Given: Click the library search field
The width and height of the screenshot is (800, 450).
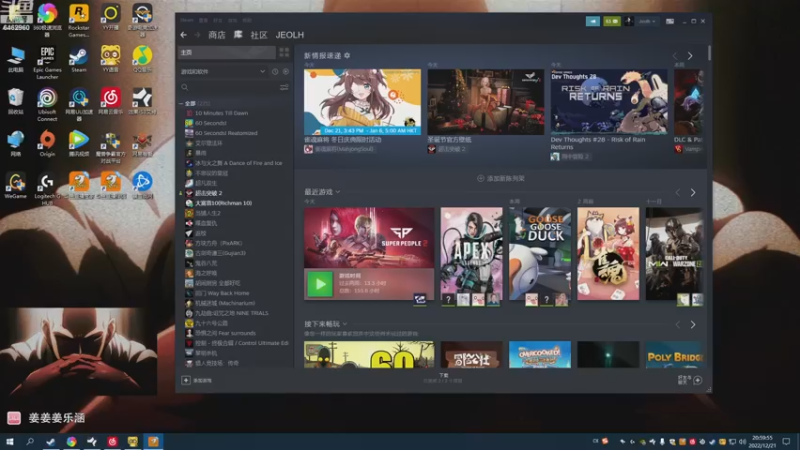Looking at the screenshot, I should click(x=229, y=87).
